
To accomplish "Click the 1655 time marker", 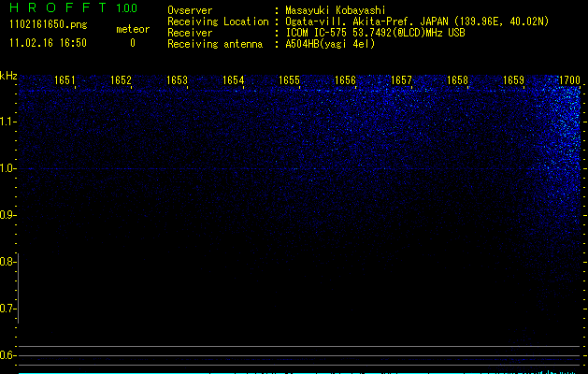I will (289, 79).
